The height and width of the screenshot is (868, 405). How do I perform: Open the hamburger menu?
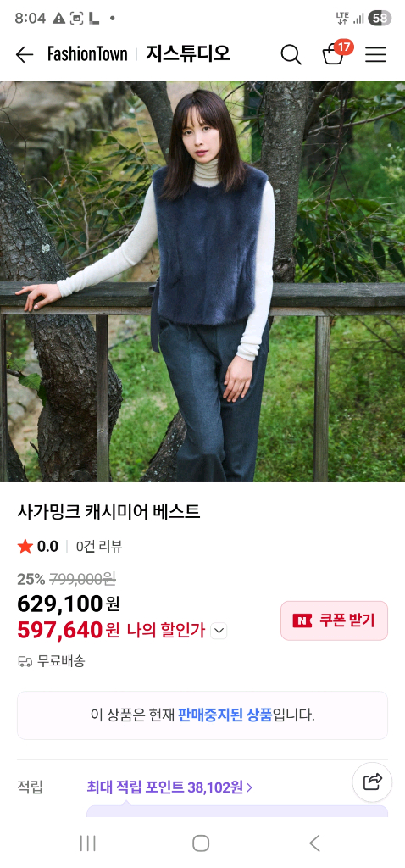(x=375, y=54)
